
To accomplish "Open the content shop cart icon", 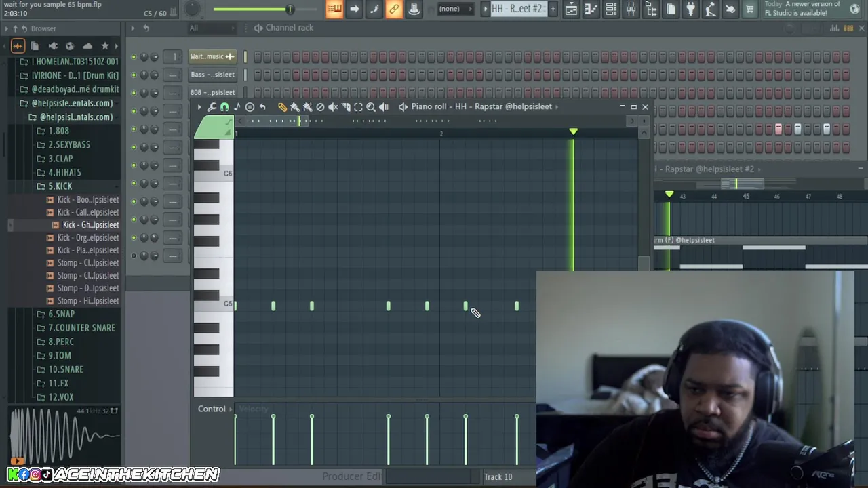I will (x=750, y=9).
